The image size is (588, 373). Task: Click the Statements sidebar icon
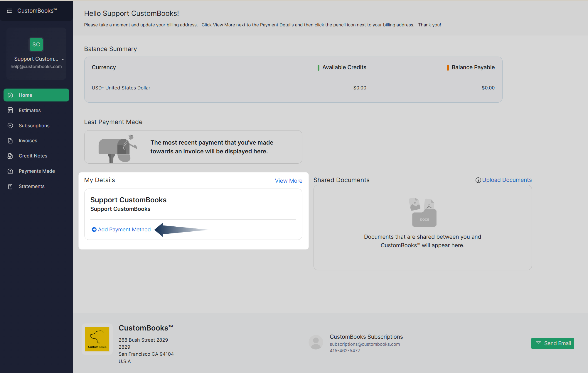pos(10,186)
